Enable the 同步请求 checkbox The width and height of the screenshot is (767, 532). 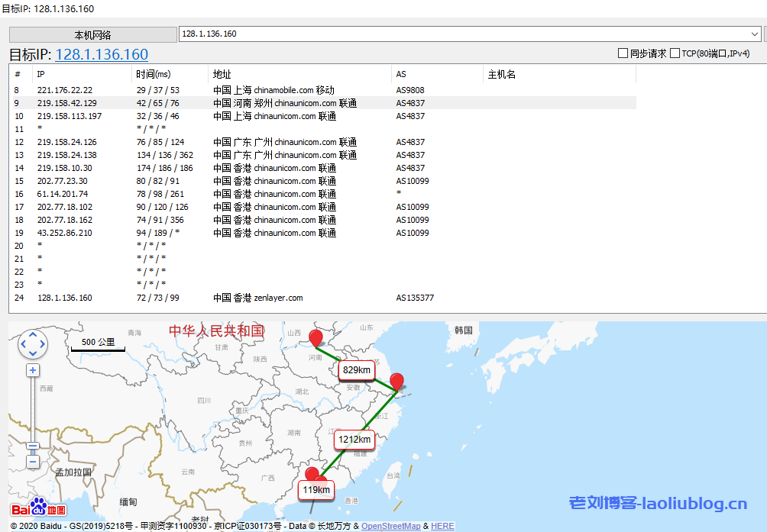[x=623, y=53]
